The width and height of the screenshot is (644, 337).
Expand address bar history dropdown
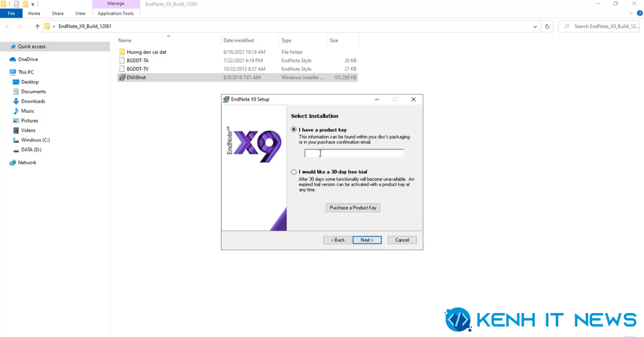535,27
